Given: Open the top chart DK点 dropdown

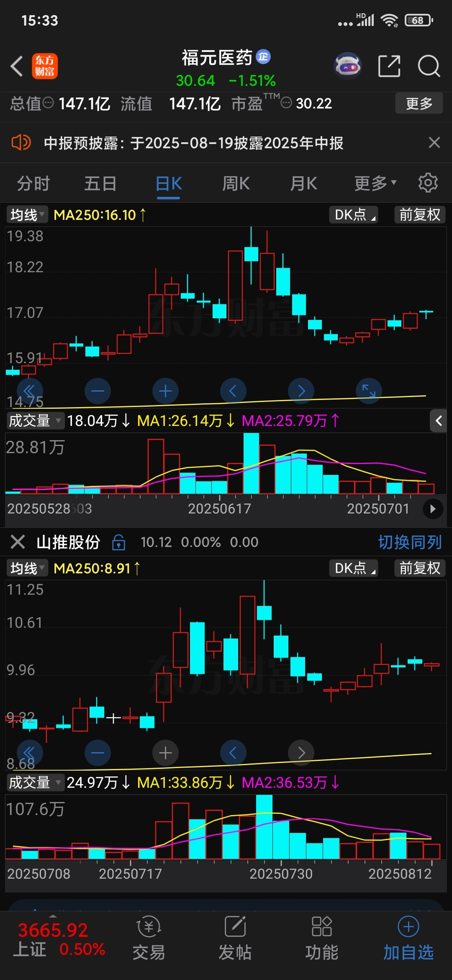Looking at the screenshot, I should tap(354, 215).
